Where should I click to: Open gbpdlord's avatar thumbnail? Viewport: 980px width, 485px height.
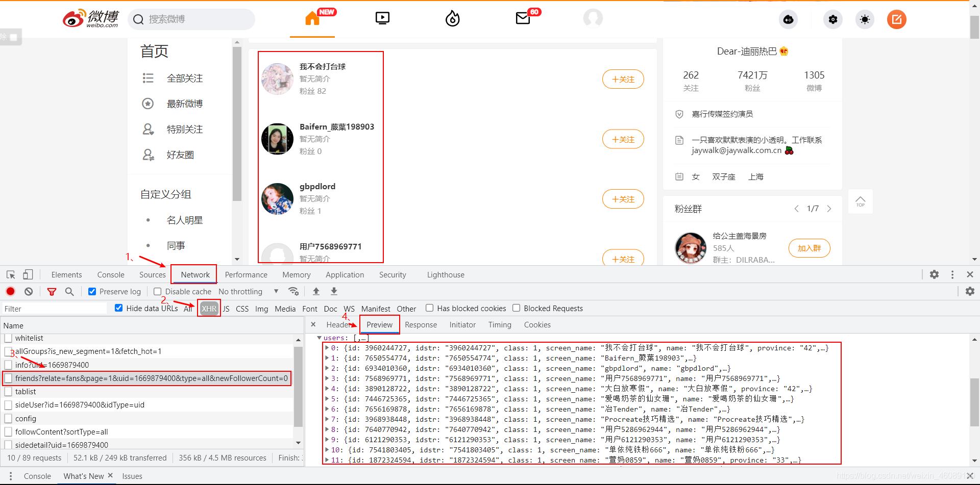point(277,199)
